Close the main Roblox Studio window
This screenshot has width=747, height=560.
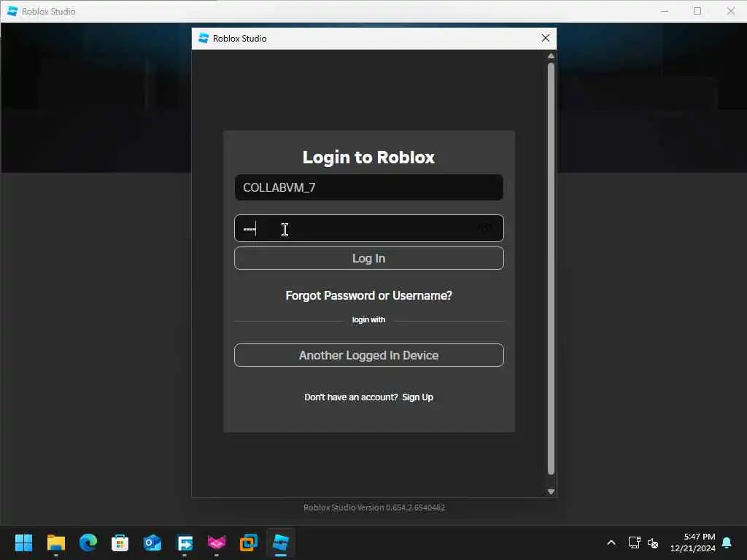click(x=730, y=11)
